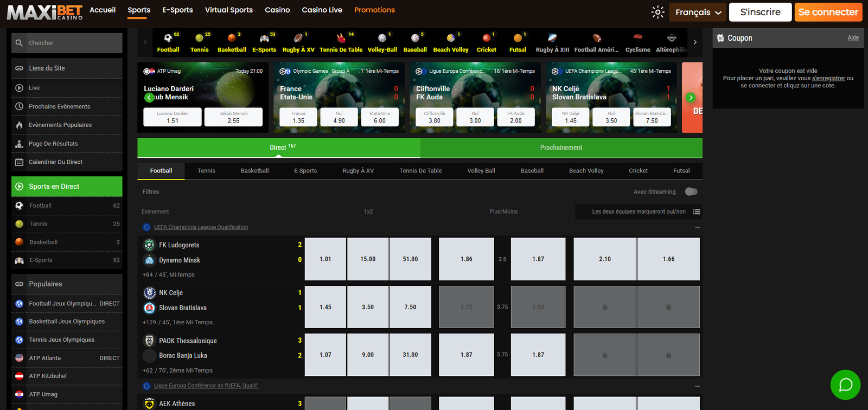
Task: Expand Sports en Direct sidebar header
Action: click(67, 187)
